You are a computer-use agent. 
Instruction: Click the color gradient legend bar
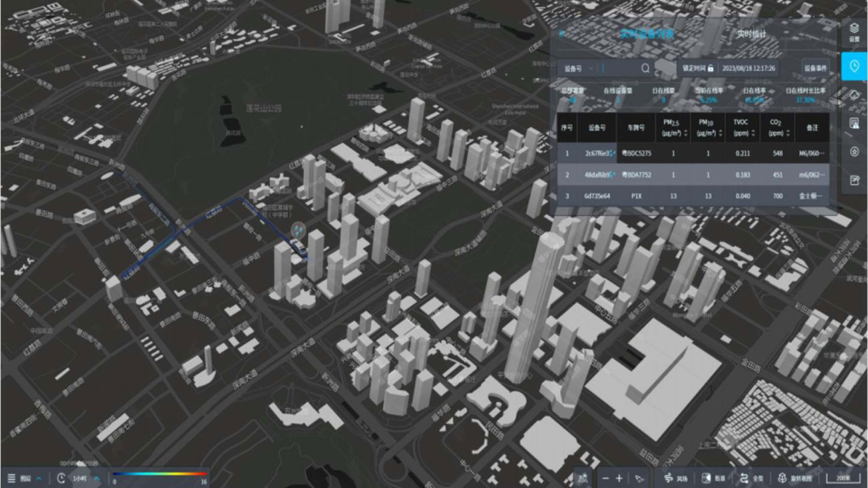(x=160, y=474)
